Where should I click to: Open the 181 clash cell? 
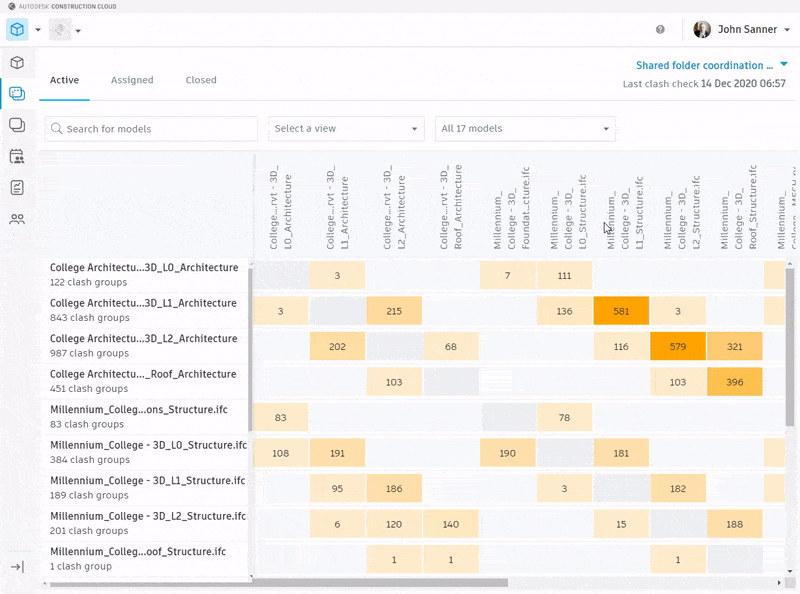[x=621, y=453]
